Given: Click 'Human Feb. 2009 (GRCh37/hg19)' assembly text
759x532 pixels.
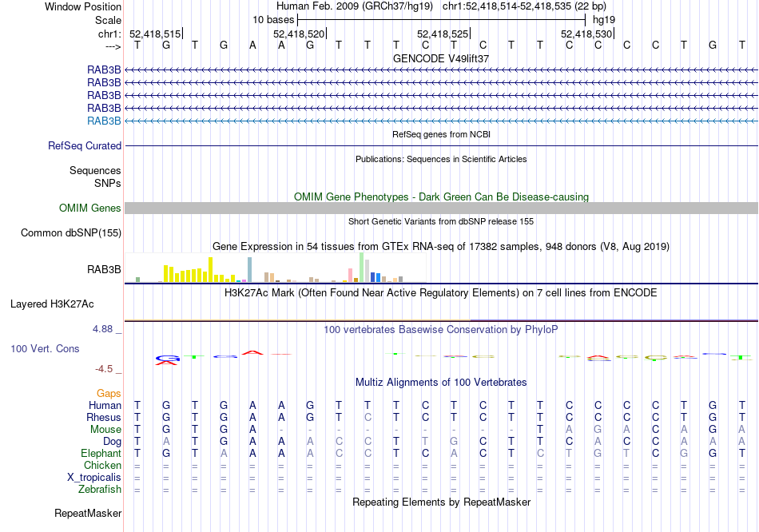Looking at the screenshot, I should [x=356, y=6].
